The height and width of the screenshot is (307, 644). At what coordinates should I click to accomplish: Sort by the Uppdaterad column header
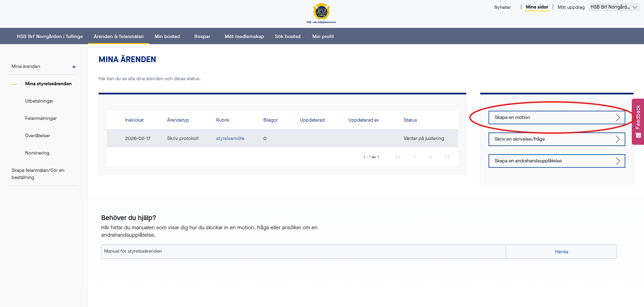[x=312, y=120]
